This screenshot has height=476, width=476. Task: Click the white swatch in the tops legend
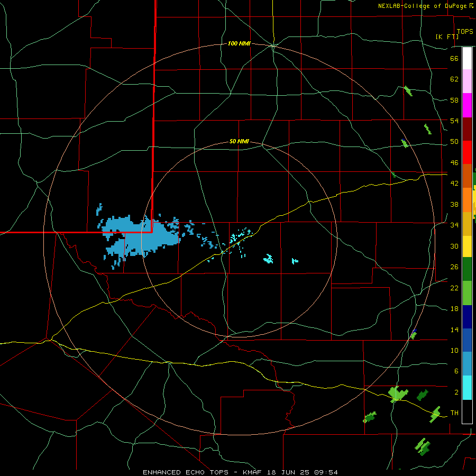pos(467,58)
